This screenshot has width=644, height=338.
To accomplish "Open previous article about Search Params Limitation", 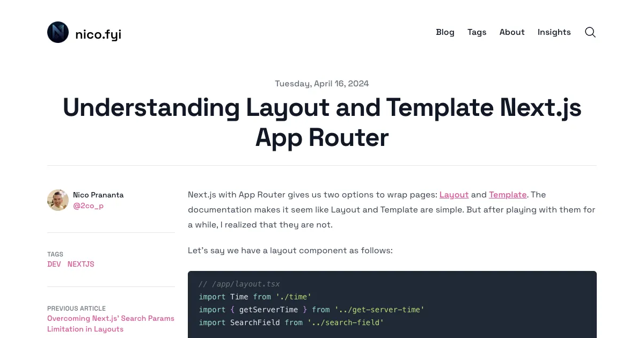I will [111, 324].
